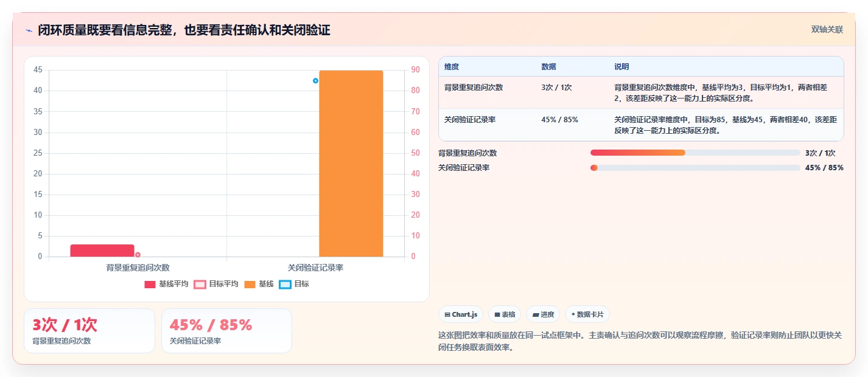Click the panel title 闭环质量 heading

[x=184, y=30]
